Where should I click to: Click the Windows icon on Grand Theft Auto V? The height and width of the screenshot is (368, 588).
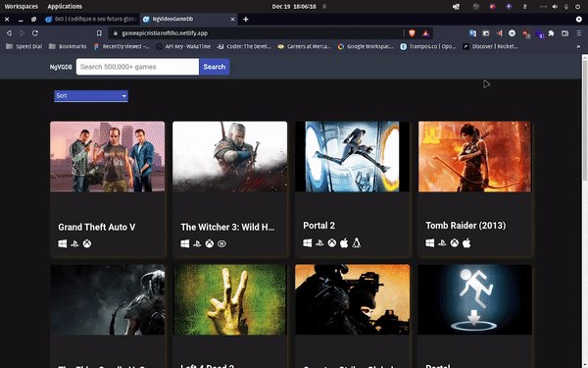(63, 243)
